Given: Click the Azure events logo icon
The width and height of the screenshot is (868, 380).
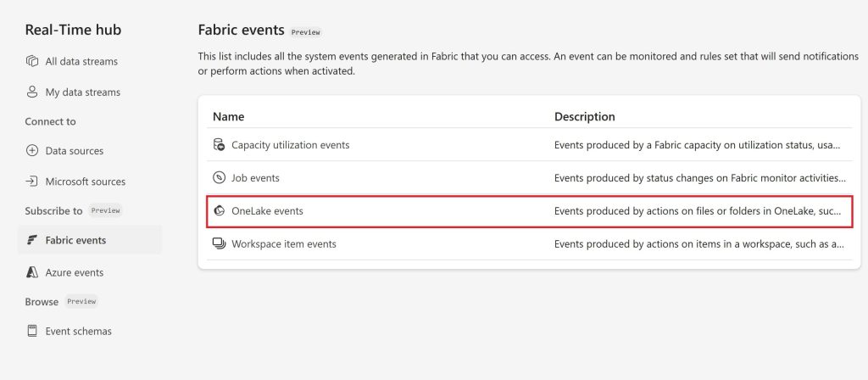Looking at the screenshot, I should (x=32, y=272).
